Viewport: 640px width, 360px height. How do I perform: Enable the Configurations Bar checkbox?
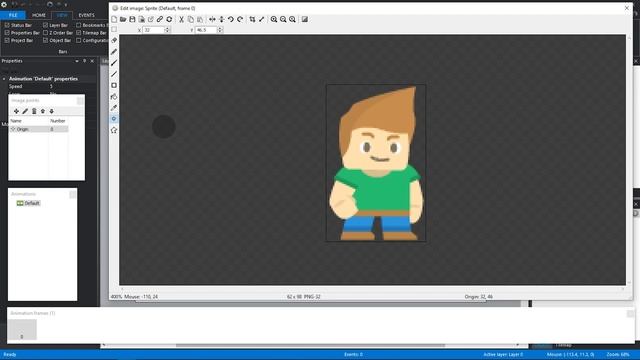(79, 40)
